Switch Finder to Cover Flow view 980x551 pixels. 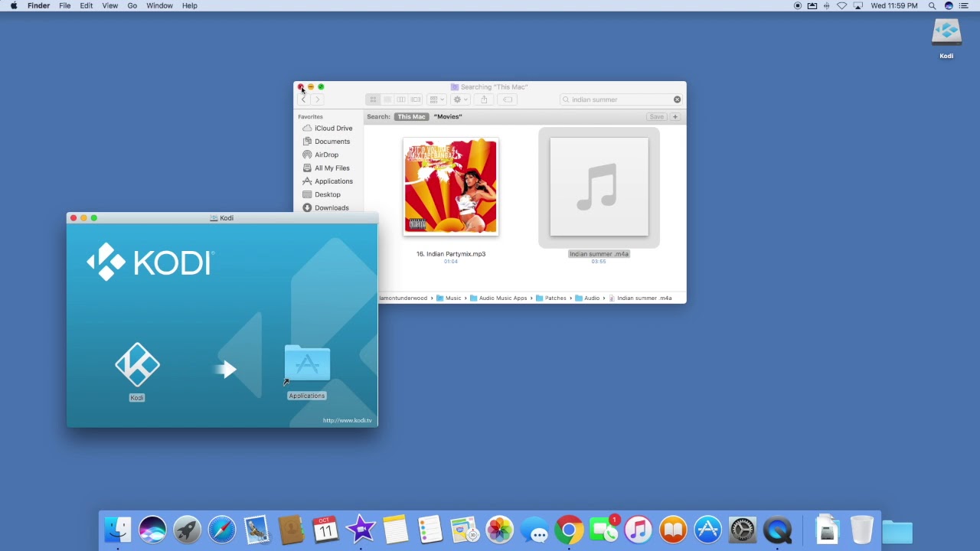pyautogui.click(x=416, y=99)
